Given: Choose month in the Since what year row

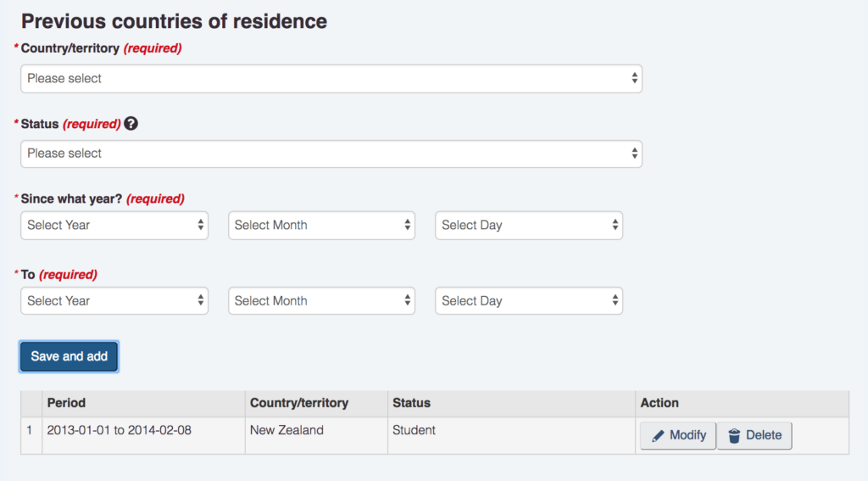Looking at the screenshot, I should (x=322, y=226).
